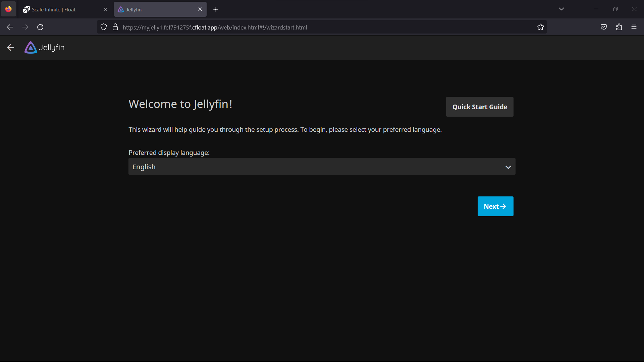644x362 pixels.
Task: Open the Preferred display language dropdown
Action: (x=322, y=167)
